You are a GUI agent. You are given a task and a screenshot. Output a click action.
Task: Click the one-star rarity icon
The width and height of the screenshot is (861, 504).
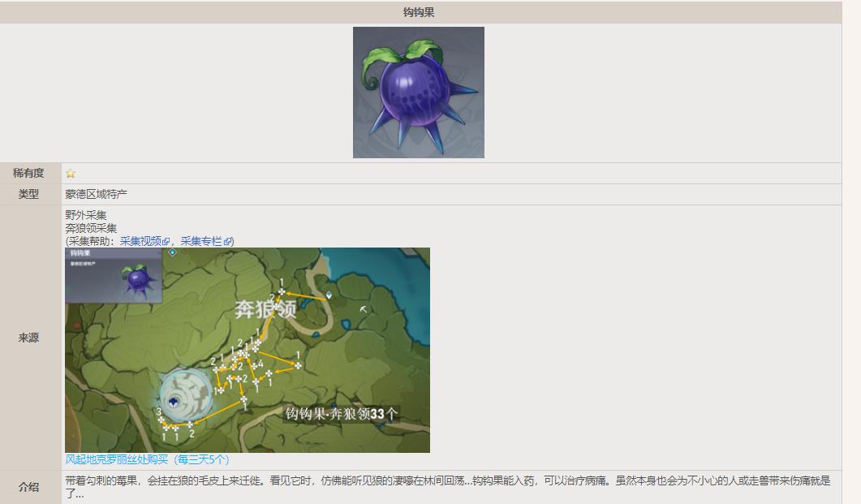[71, 174]
